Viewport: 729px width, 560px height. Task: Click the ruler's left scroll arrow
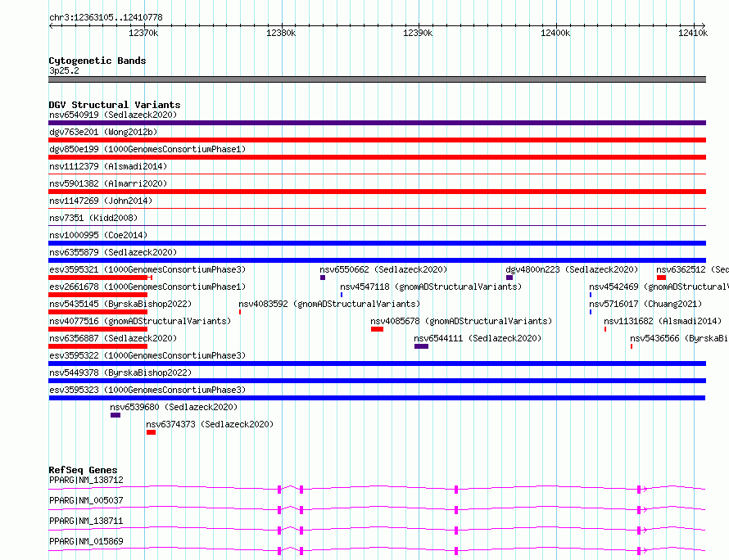click(x=51, y=25)
